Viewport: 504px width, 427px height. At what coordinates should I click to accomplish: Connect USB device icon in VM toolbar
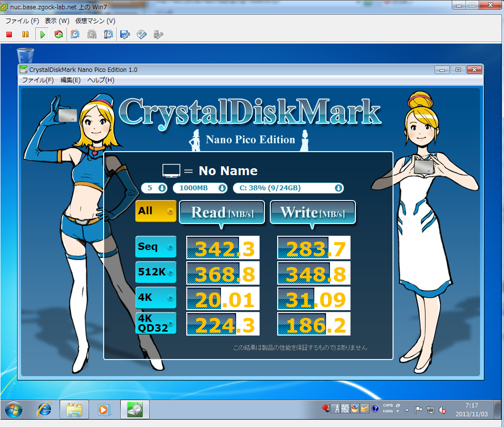pyautogui.click(x=158, y=34)
